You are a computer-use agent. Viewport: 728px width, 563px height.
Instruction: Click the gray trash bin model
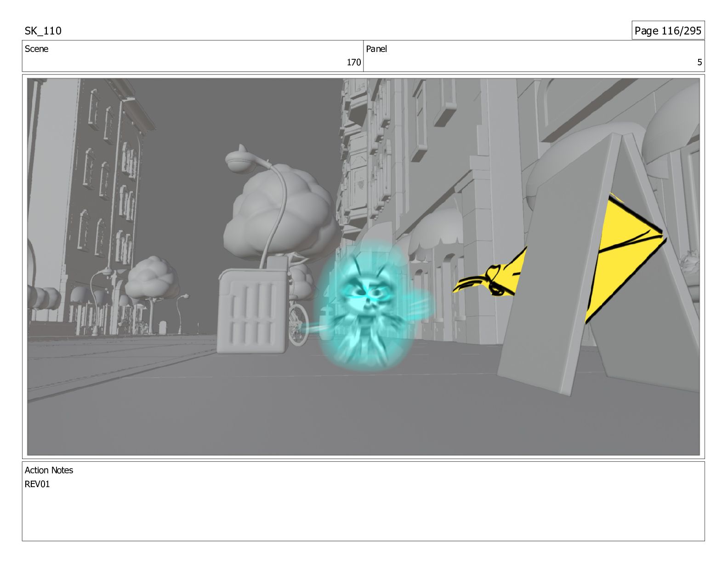click(253, 311)
